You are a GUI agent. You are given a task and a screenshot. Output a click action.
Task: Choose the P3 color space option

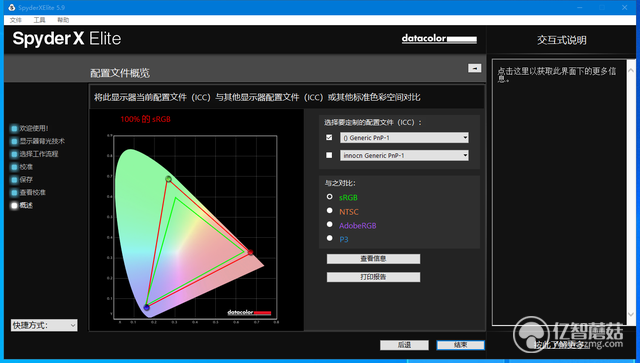click(330, 238)
